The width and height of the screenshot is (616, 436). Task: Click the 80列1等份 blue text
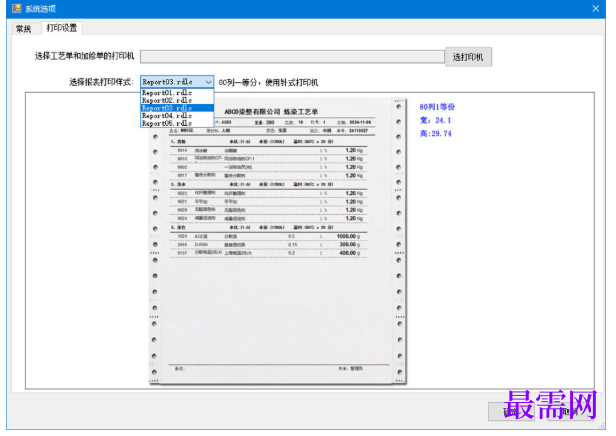coord(437,107)
